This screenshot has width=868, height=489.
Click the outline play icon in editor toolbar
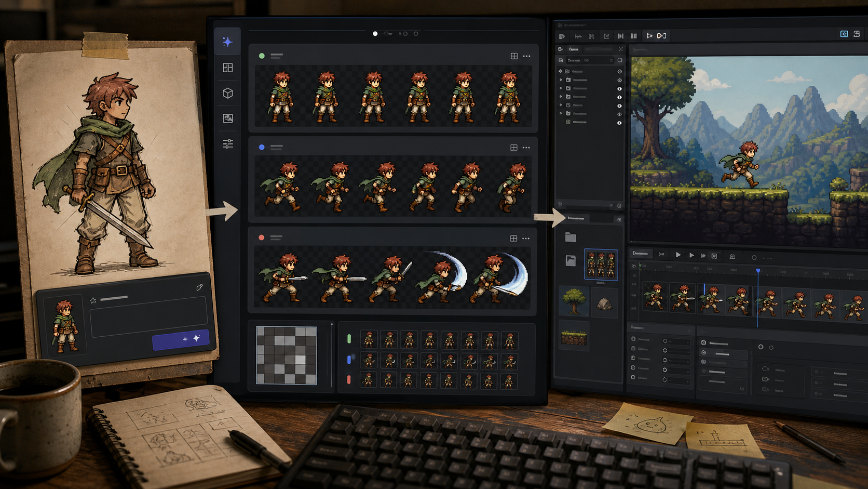(649, 36)
